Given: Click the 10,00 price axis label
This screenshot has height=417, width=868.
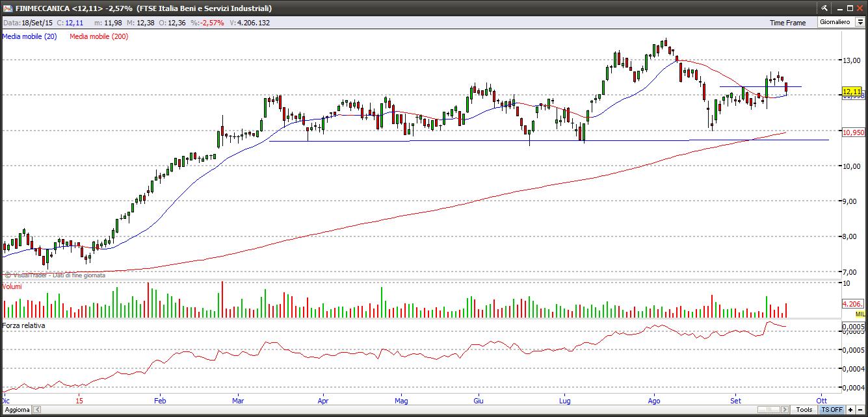Looking at the screenshot, I should (x=851, y=166).
